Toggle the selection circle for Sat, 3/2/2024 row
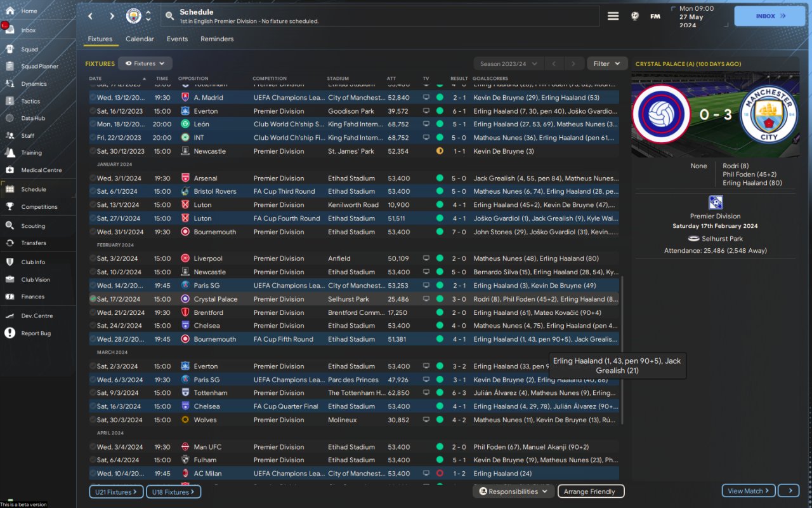Viewport: 812px width, 508px height. click(93, 259)
